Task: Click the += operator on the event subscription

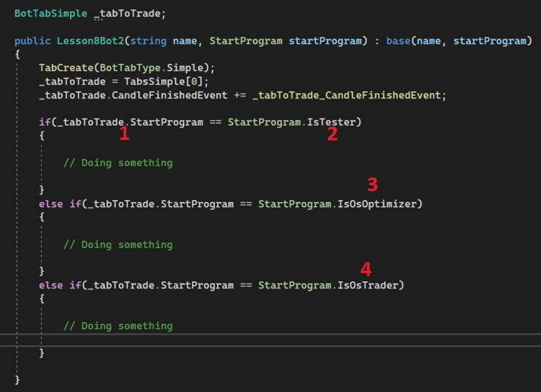Action: coord(240,95)
